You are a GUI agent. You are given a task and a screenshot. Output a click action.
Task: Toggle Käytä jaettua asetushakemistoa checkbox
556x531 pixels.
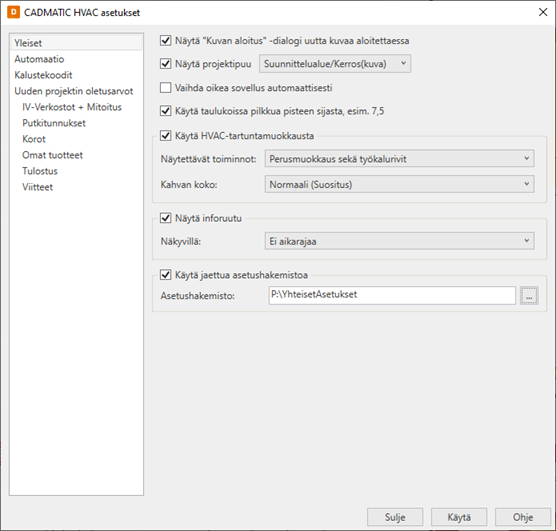[x=166, y=275]
